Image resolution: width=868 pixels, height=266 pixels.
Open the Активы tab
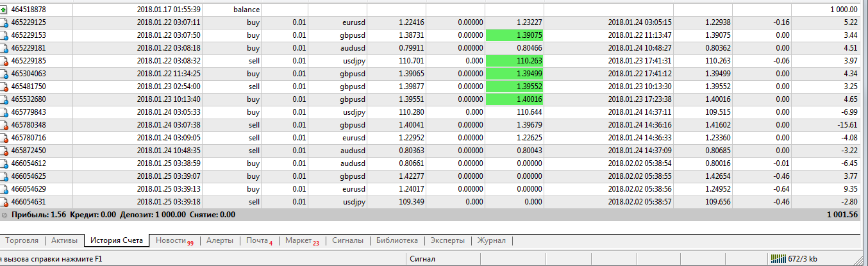(x=65, y=240)
